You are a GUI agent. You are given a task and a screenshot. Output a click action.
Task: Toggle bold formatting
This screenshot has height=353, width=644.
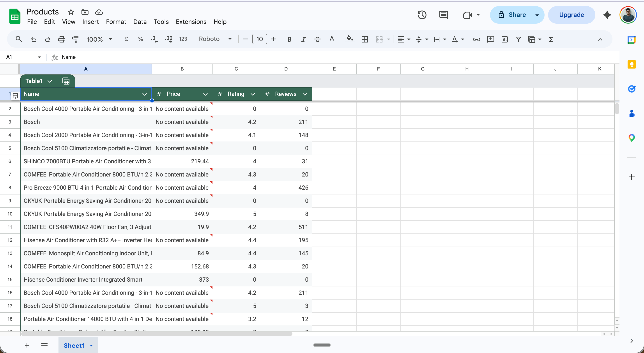tap(289, 39)
